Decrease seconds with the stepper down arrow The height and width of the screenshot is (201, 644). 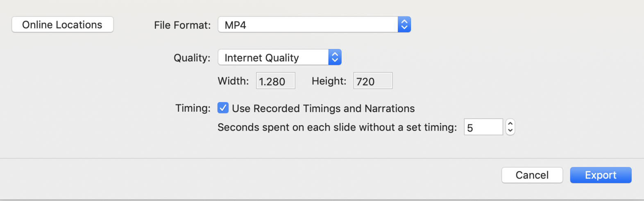pyautogui.click(x=510, y=131)
